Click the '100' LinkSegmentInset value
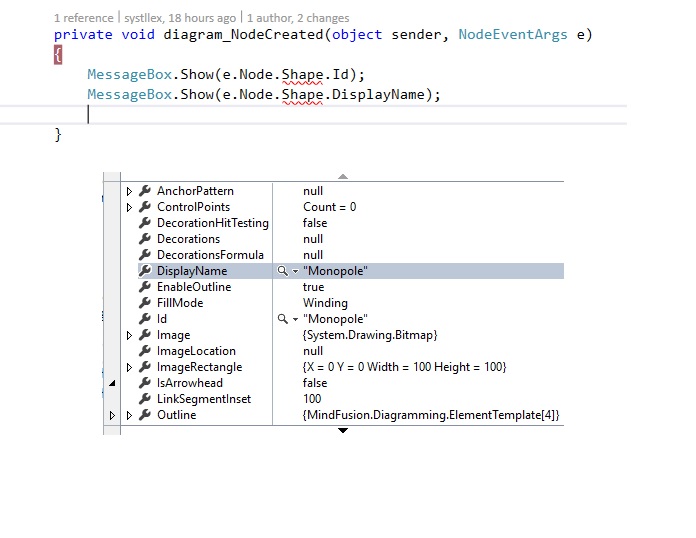696x538 pixels. pos(312,399)
